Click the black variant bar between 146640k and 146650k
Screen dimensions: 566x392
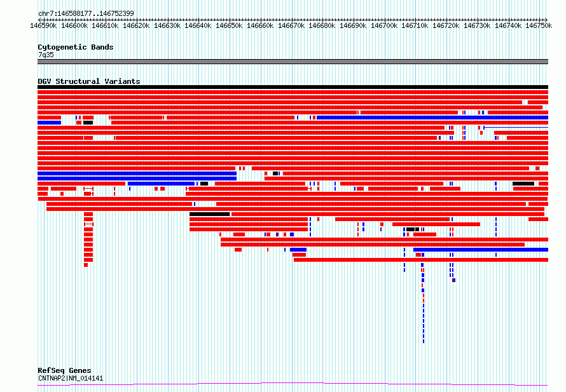click(x=210, y=214)
